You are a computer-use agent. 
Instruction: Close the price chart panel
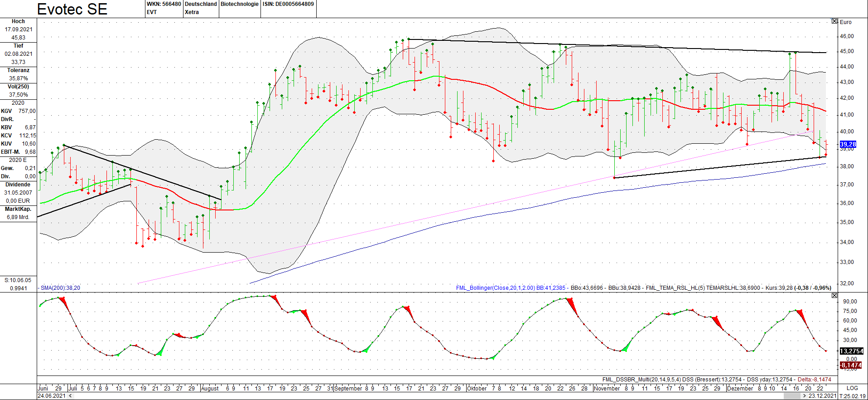834,21
